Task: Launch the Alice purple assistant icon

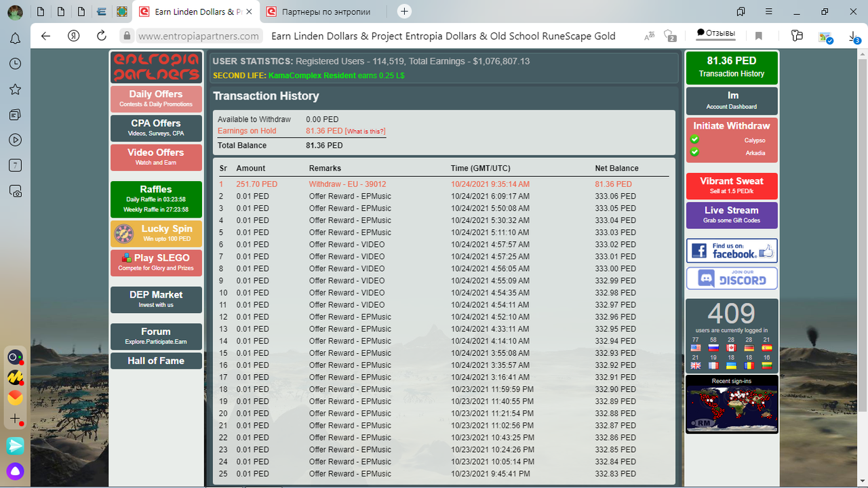Action: (x=15, y=471)
